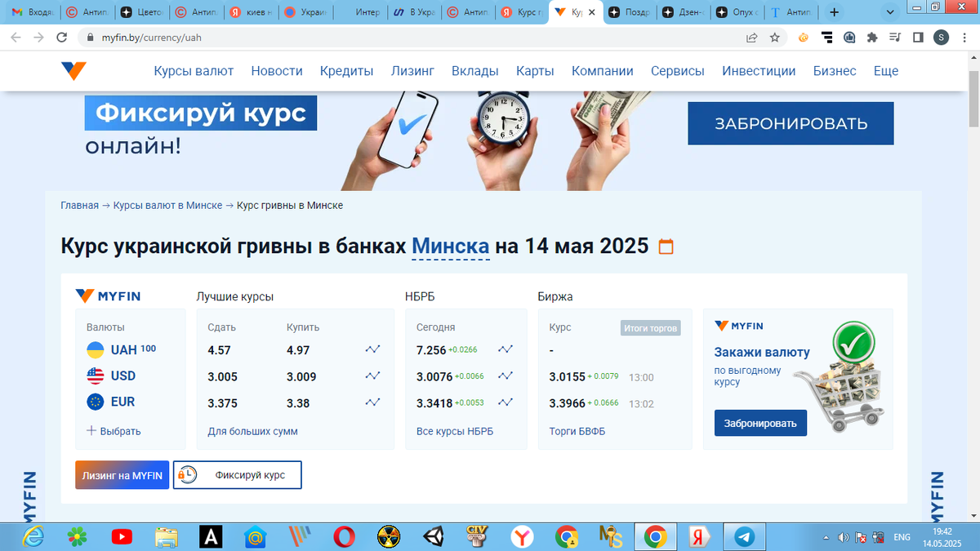Click the EU flag icon next to EUR
980x551 pixels.
96,402
